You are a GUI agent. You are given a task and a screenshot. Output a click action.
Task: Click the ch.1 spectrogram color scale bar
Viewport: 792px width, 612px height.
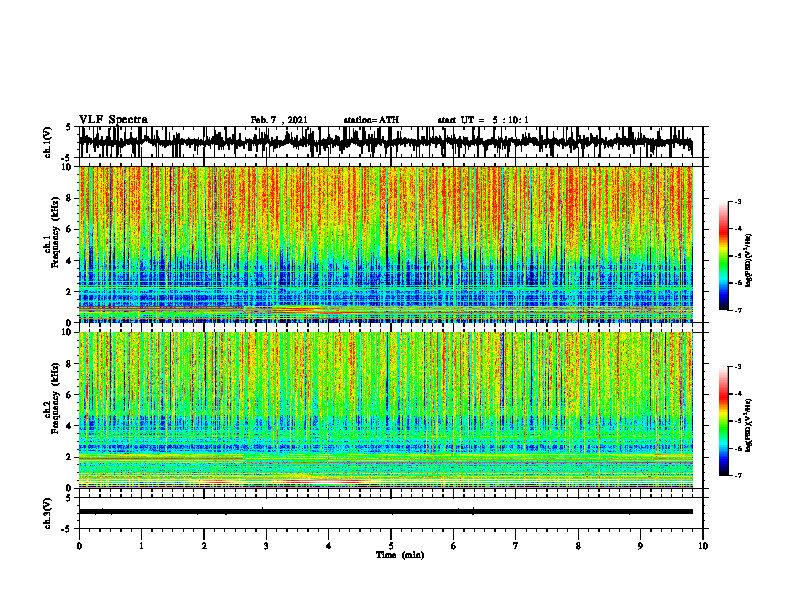724,256
